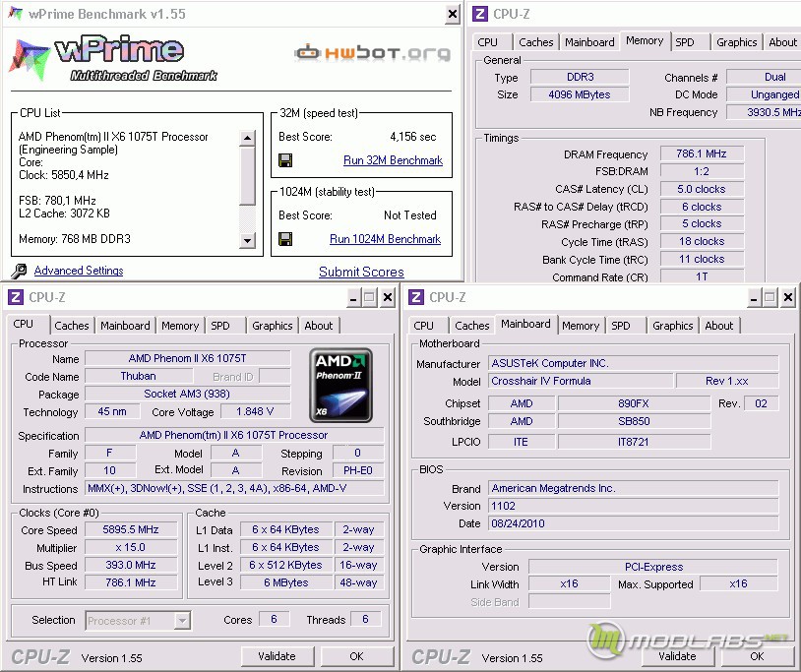
Task: Click the Package field Socket AM3 (938)
Action: click(x=187, y=394)
